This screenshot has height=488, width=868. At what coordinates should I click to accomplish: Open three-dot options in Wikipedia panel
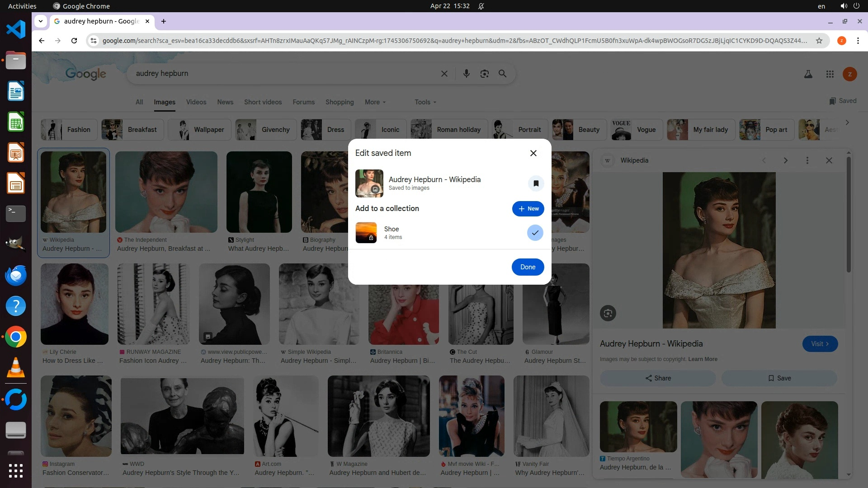click(807, 160)
